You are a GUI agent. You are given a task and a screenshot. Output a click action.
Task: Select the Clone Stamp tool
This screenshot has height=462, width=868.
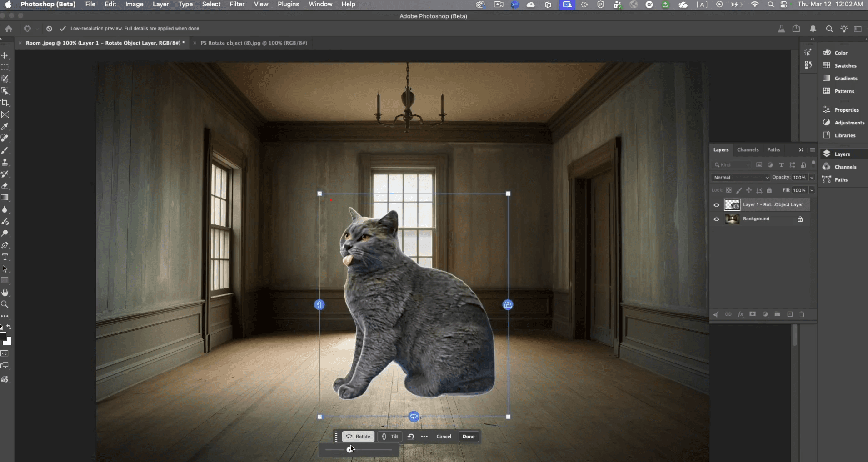coord(5,162)
